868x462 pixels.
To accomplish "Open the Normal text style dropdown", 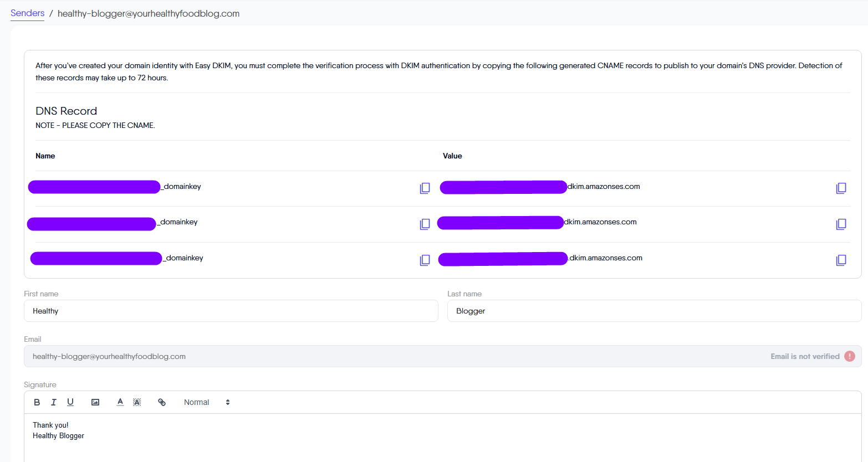I will (206, 402).
